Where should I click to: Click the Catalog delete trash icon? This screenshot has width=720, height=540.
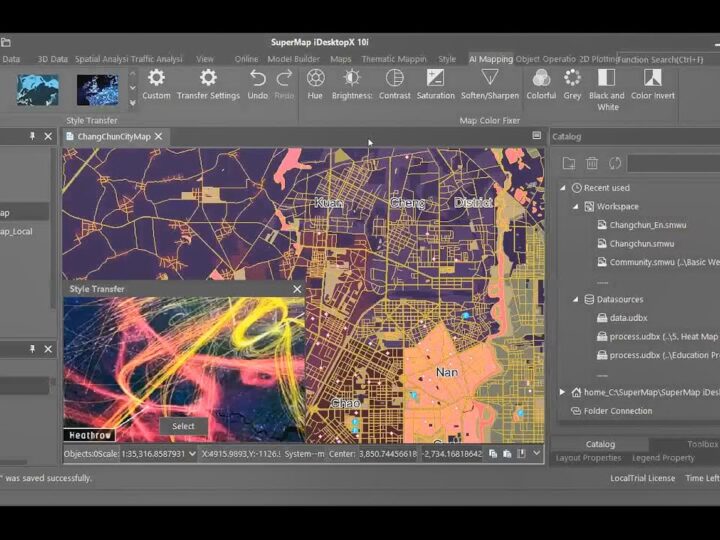coord(592,163)
